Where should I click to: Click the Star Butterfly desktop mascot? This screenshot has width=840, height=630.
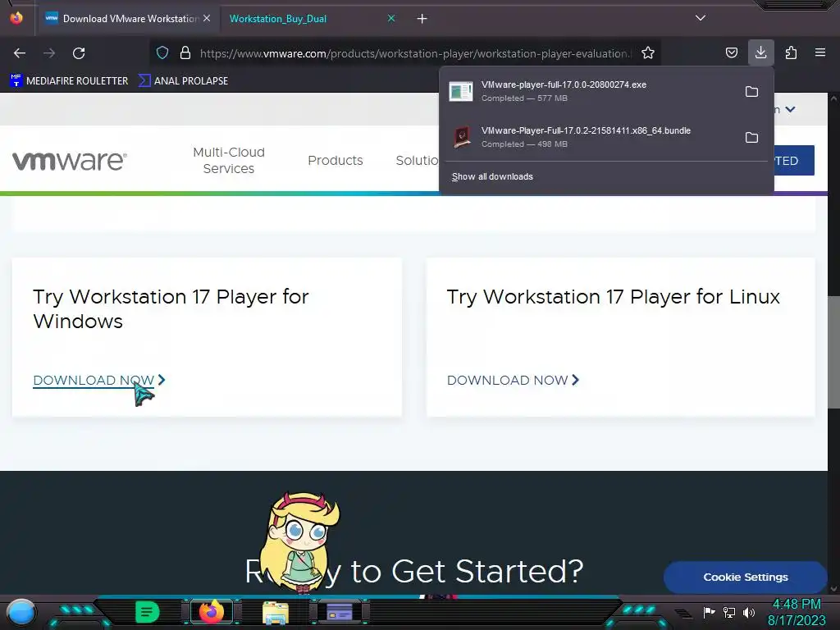click(302, 541)
